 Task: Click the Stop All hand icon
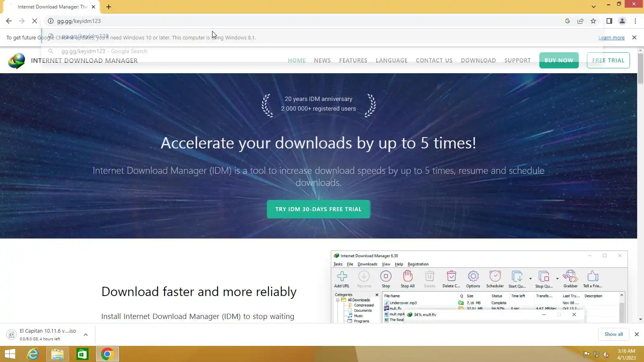coord(407,279)
